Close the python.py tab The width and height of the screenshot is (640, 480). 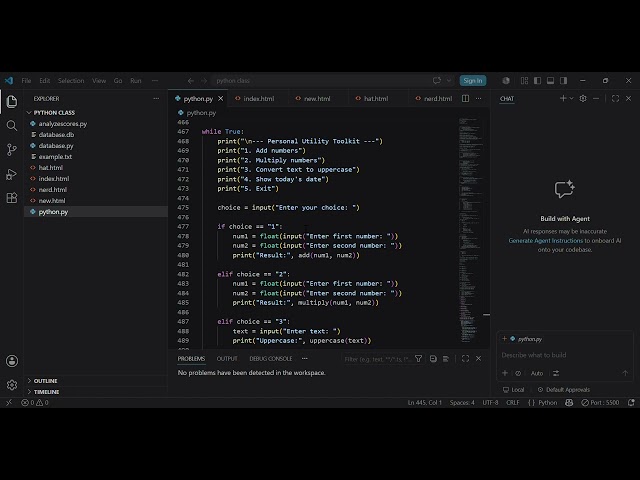pyautogui.click(x=220, y=98)
